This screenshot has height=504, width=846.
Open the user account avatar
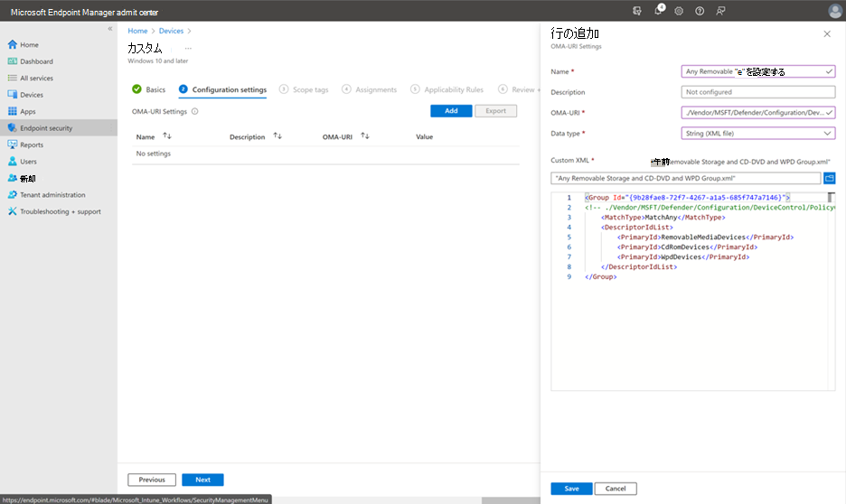pos(834,11)
